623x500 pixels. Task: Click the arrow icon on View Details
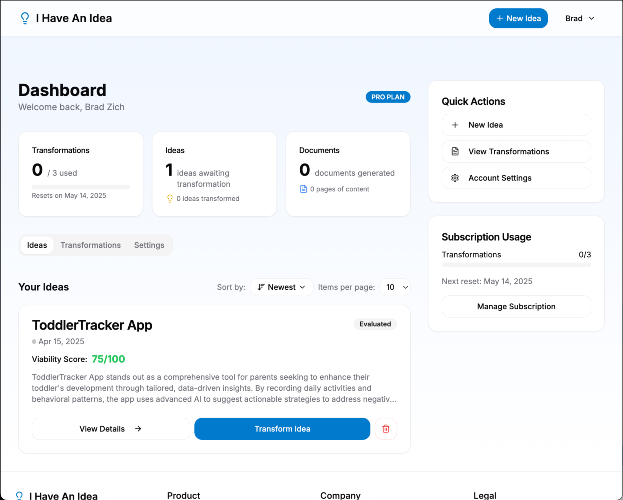pos(138,429)
